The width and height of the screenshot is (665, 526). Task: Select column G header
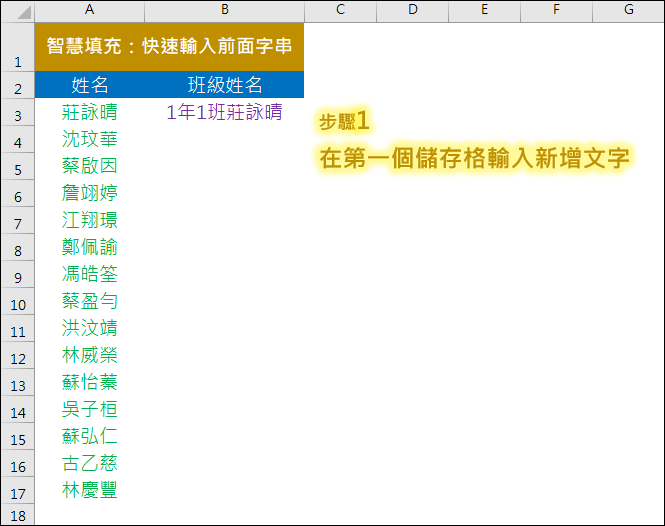click(x=629, y=11)
